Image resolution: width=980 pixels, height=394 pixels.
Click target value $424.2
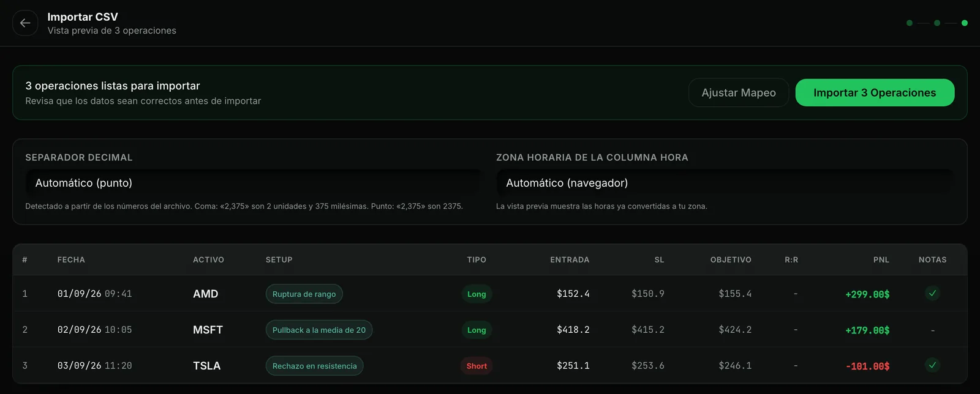pos(735,330)
